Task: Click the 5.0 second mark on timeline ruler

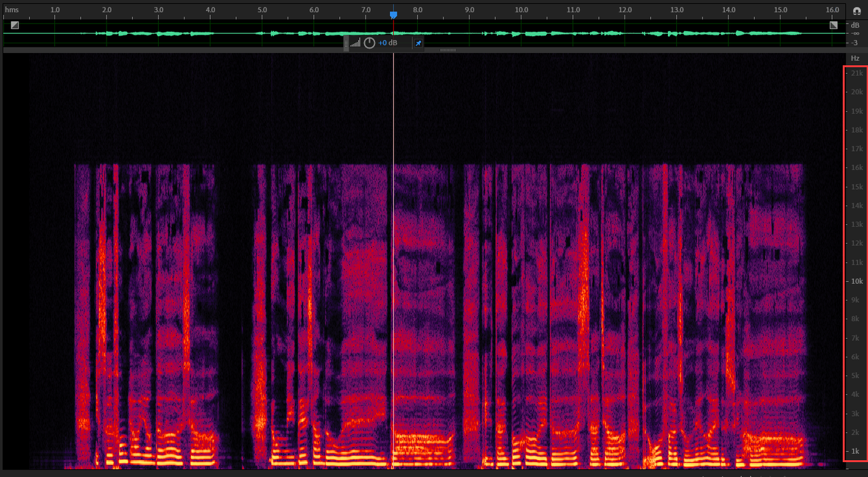Action: (263, 10)
